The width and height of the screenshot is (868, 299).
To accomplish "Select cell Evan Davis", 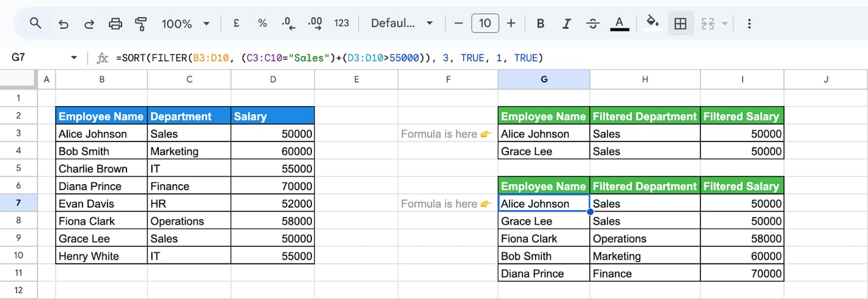I will point(102,204).
